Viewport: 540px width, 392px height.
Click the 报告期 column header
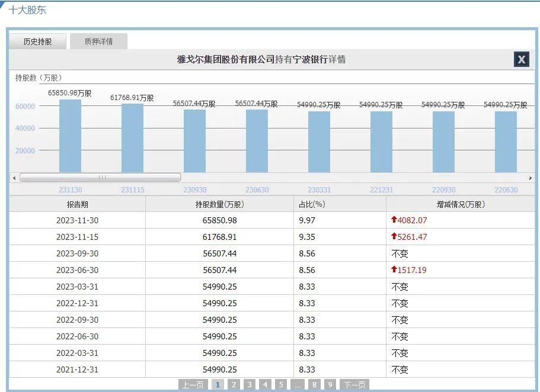(78, 204)
